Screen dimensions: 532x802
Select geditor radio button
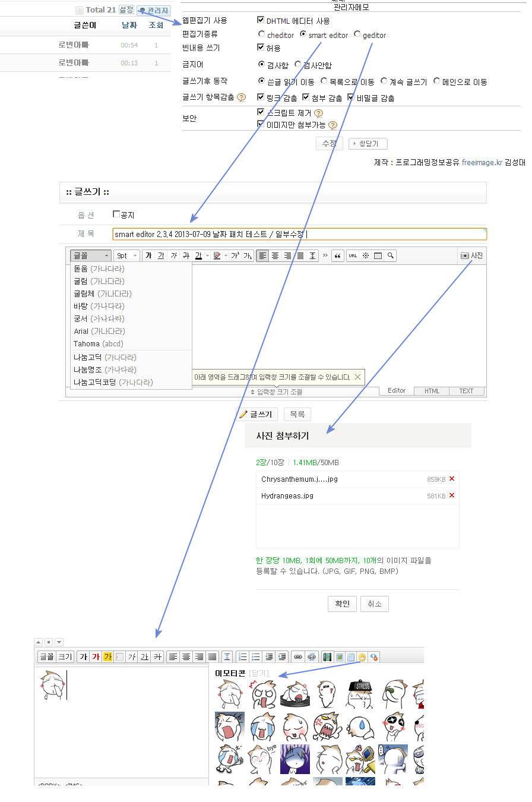click(x=357, y=34)
